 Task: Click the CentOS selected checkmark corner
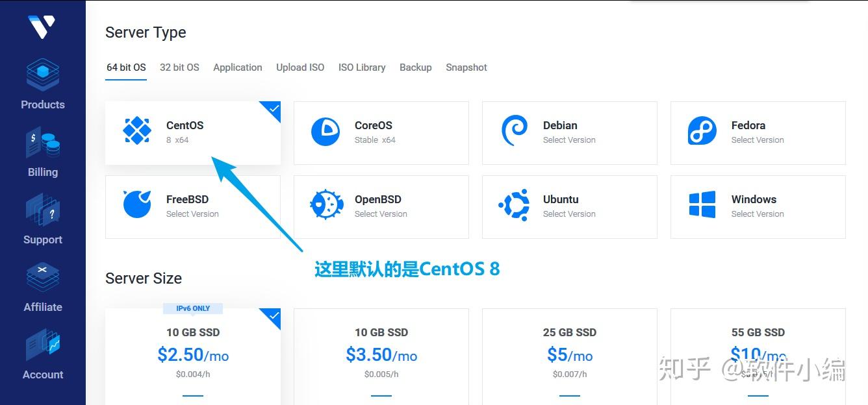coord(274,108)
